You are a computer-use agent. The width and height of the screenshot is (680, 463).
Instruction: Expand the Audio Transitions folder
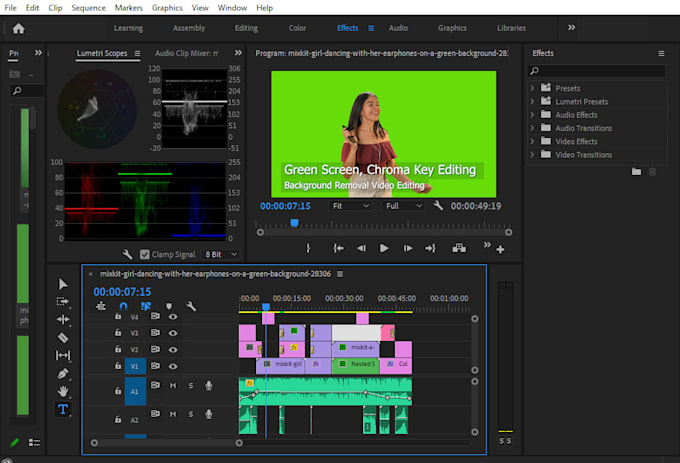point(532,128)
